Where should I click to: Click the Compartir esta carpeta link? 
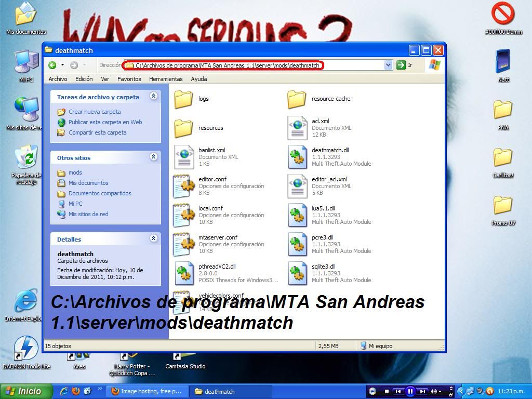(97, 132)
